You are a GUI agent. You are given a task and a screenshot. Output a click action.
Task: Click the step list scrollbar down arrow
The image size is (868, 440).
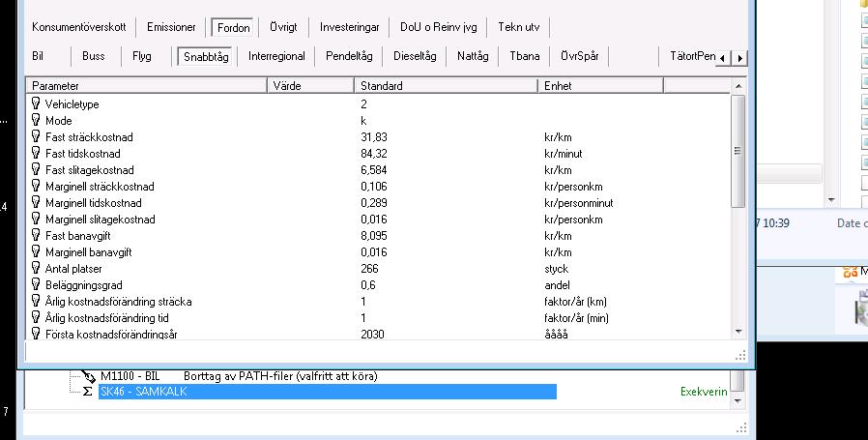coord(738,400)
